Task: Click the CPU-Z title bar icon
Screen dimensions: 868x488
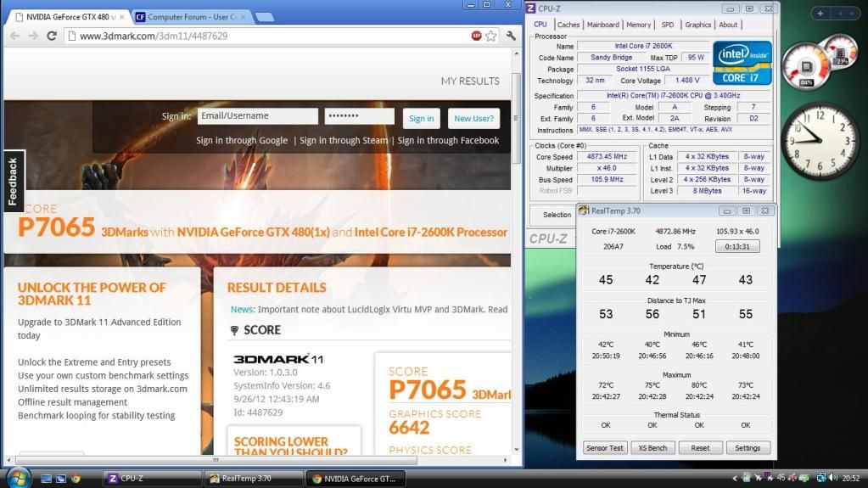Action: coord(531,8)
